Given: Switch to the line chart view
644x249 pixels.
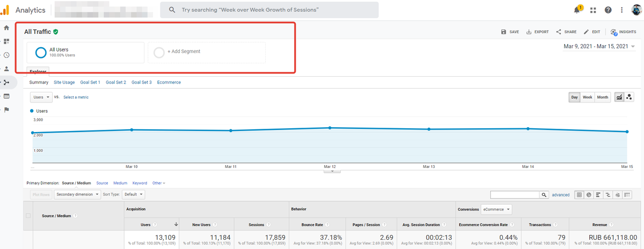Looking at the screenshot, I should click(x=619, y=97).
